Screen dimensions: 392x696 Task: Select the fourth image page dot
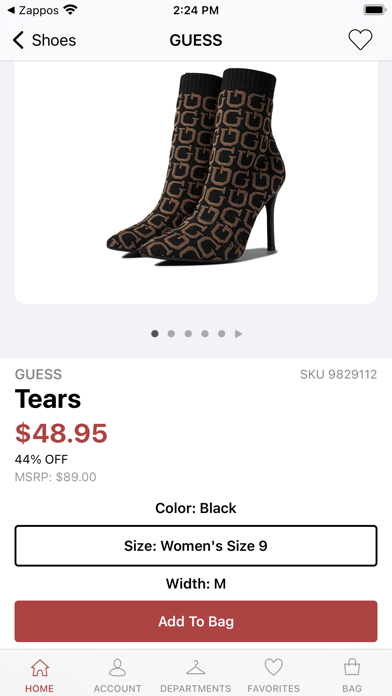pyautogui.click(x=205, y=334)
